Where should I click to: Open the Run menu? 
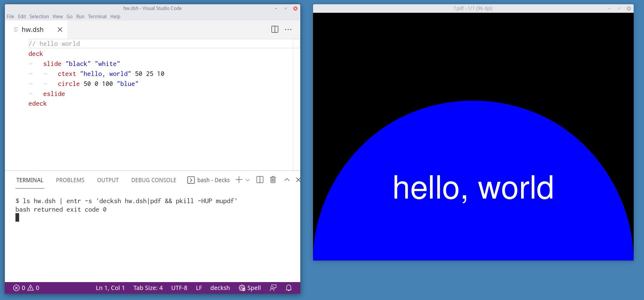[x=80, y=16]
